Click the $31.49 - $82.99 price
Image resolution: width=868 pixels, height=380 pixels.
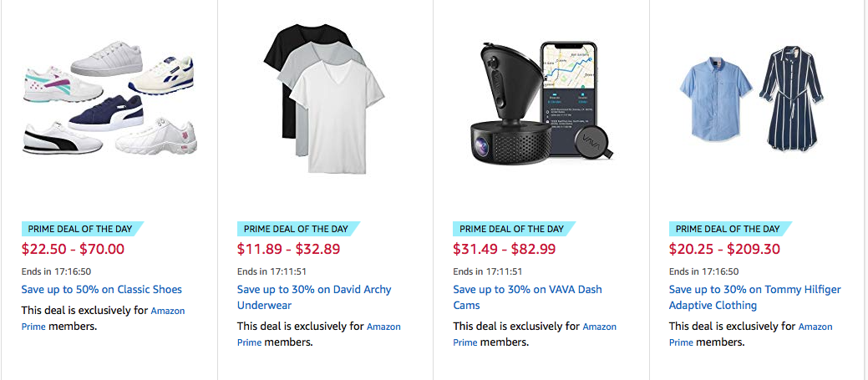point(505,249)
